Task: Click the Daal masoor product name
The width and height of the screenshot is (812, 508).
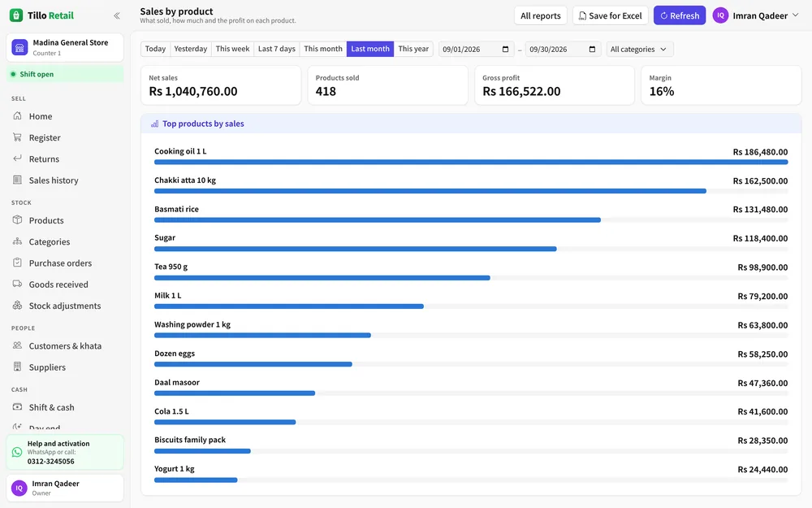Action: point(176,382)
